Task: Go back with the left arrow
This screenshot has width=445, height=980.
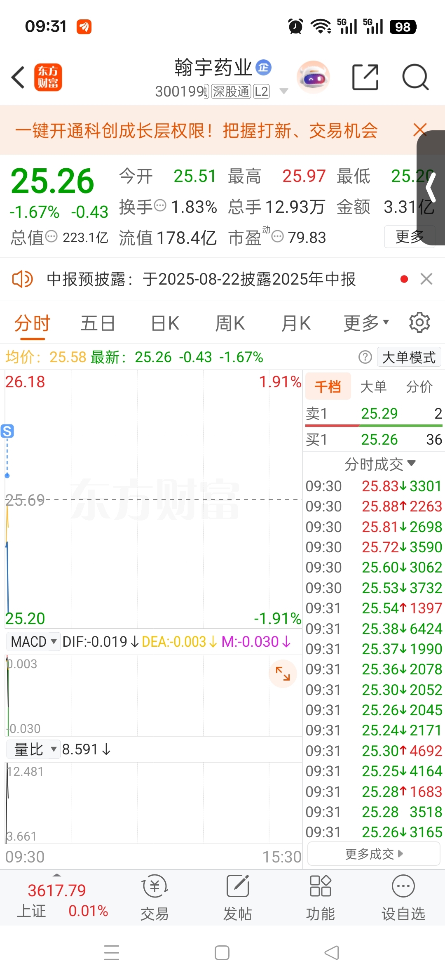Action: click(x=18, y=77)
